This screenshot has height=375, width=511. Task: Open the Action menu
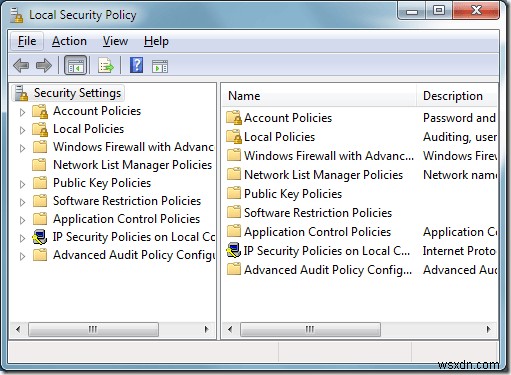(69, 41)
